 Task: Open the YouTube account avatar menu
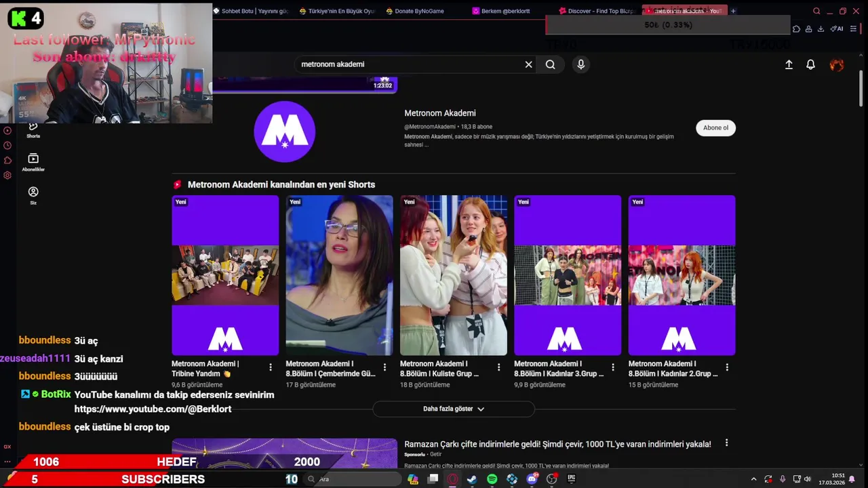(837, 64)
